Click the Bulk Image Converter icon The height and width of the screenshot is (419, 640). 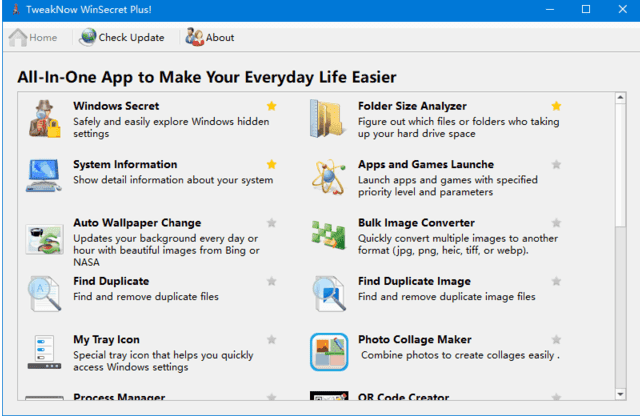point(329,235)
